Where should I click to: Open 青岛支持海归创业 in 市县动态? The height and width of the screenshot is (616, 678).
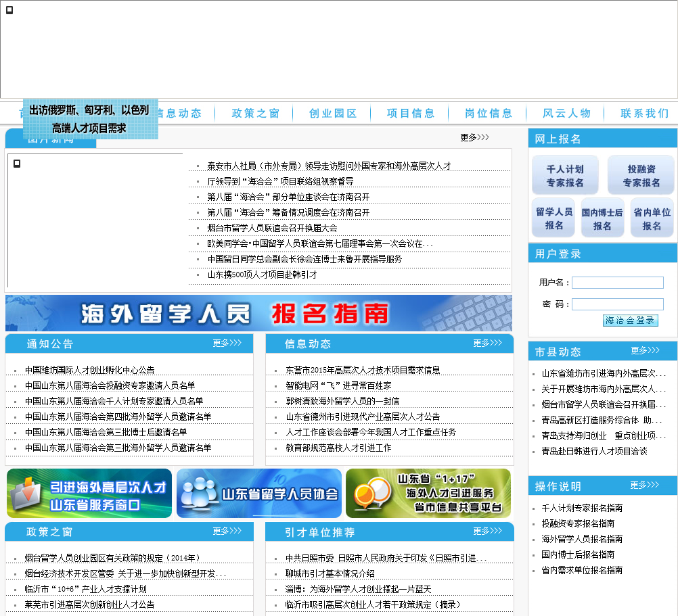[604, 436]
